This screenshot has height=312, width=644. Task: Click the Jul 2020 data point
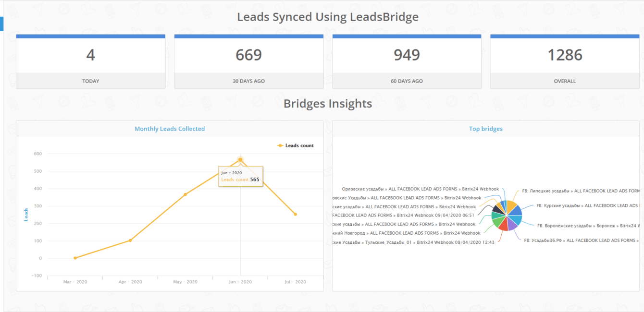(x=295, y=215)
